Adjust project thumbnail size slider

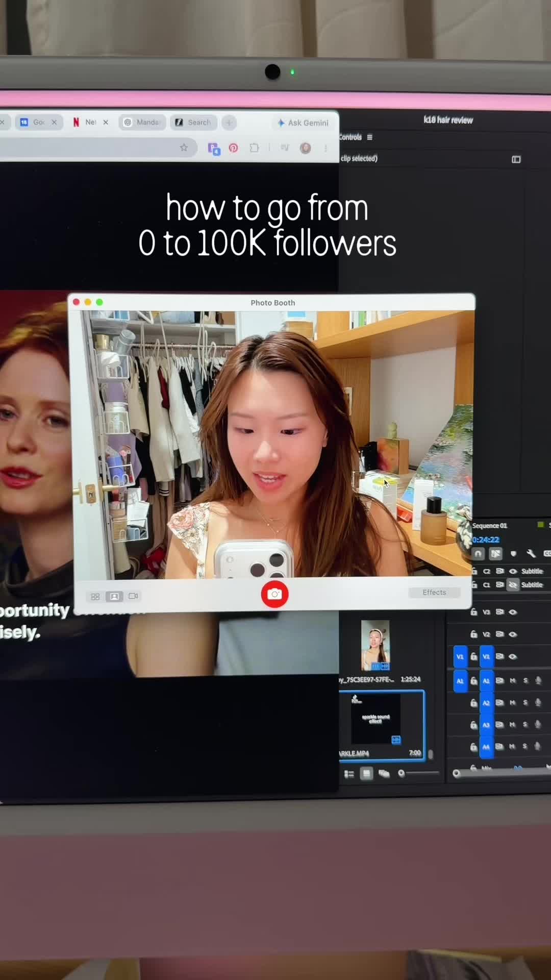418,773
